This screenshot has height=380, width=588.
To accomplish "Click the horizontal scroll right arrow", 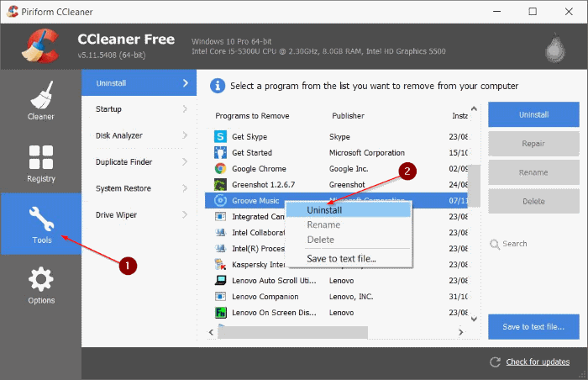I will pyautogui.click(x=461, y=332).
